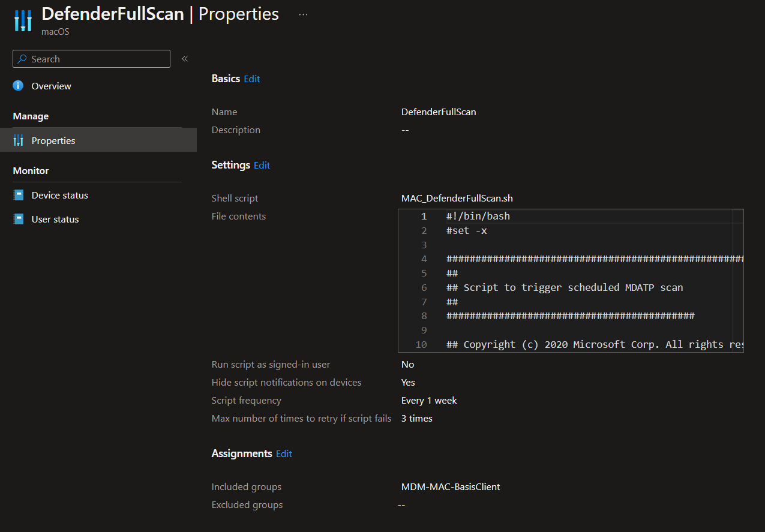Select Properties in the Manage section
Viewport: 765px width, 532px height.
pos(53,140)
